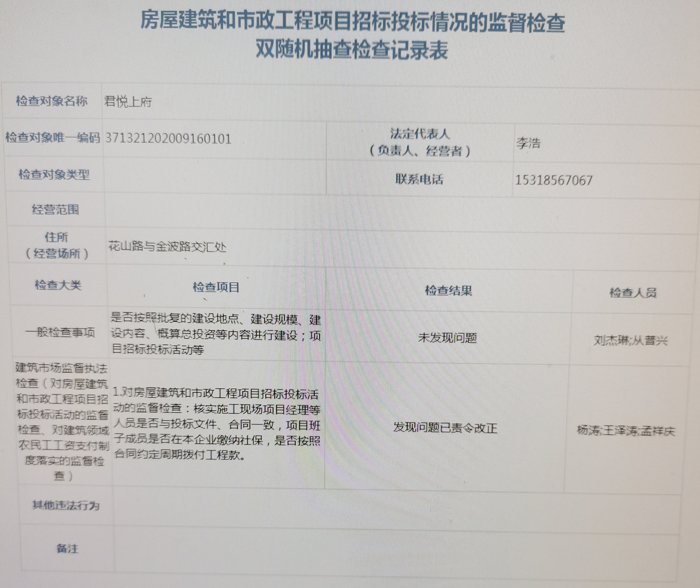
Task: Click the phone number 15318567067
Action: click(554, 181)
